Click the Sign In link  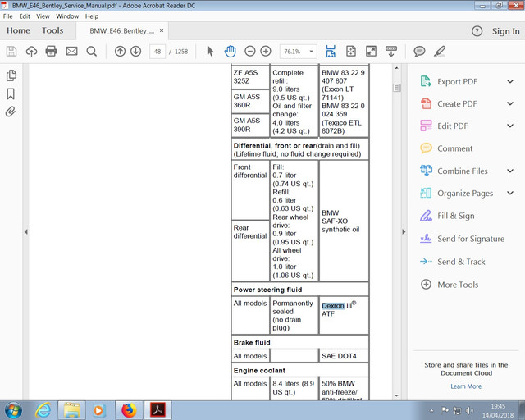tap(505, 31)
